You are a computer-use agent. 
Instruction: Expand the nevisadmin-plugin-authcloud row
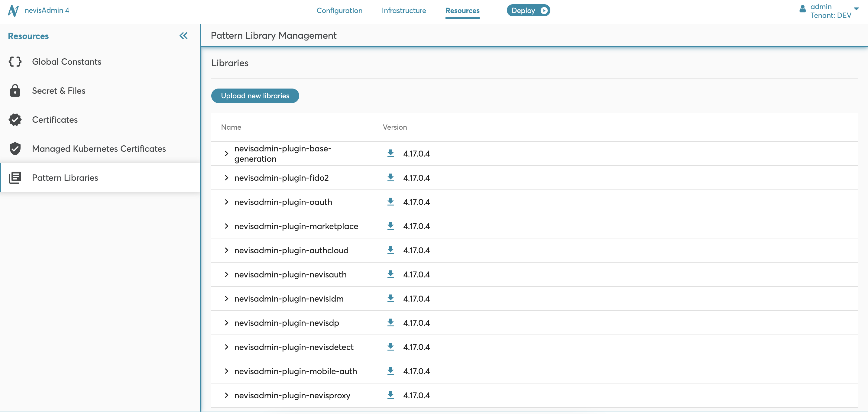[226, 250]
